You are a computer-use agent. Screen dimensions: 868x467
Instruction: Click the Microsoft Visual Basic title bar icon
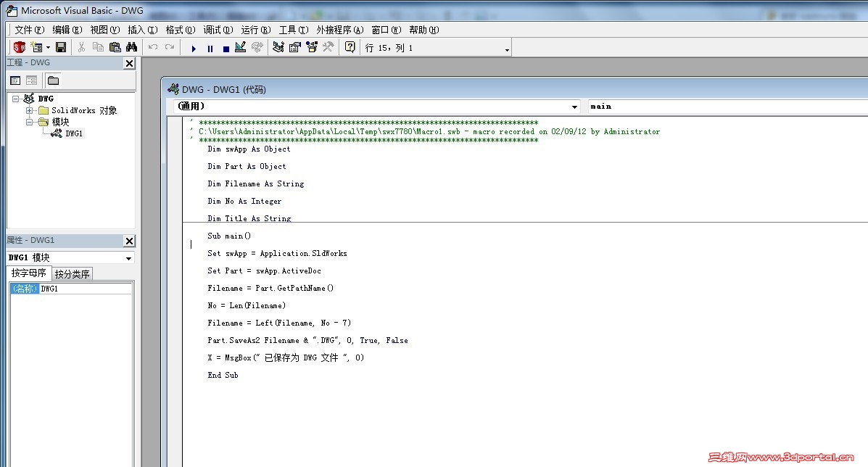coord(11,10)
